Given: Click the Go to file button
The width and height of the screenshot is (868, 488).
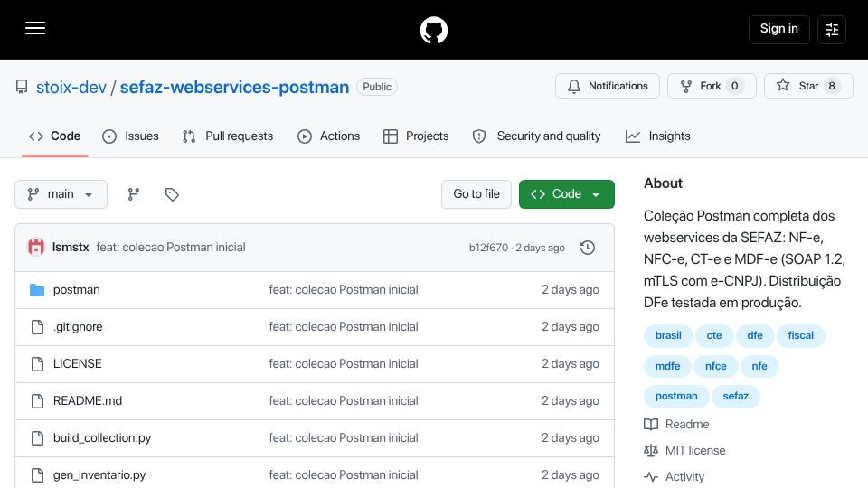Looking at the screenshot, I should point(476,194).
